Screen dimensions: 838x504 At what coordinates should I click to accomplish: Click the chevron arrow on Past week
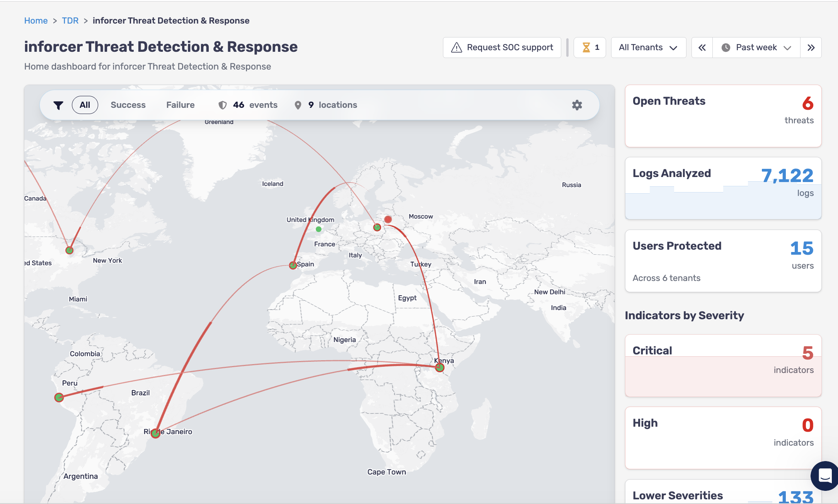point(787,48)
